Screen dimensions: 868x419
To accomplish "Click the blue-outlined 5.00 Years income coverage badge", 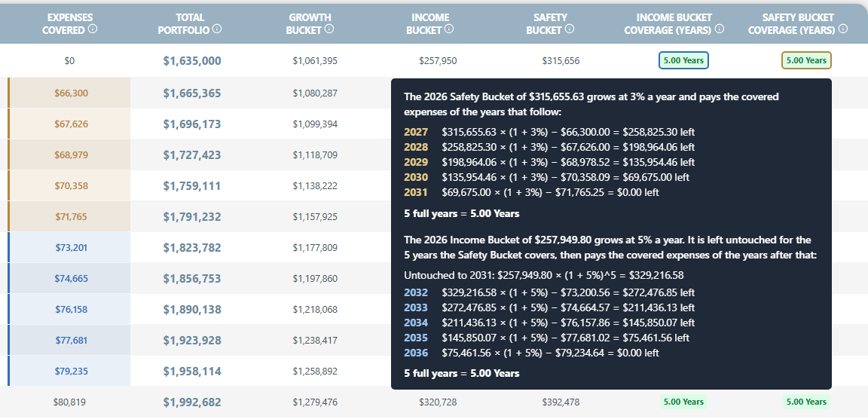I will pos(683,60).
